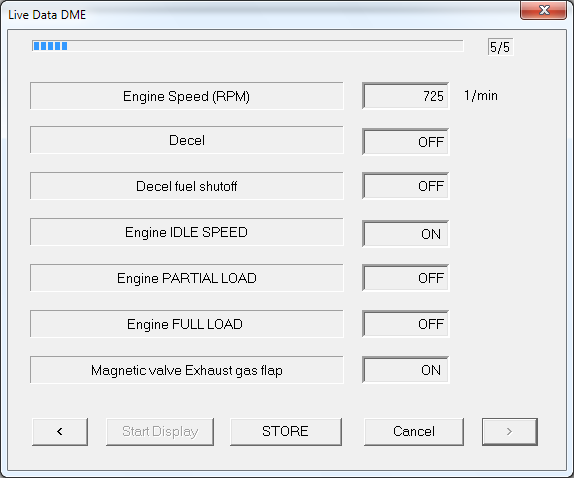Click the Decel OFF status value
This screenshot has height=478, width=574.
(x=406, y=142)
